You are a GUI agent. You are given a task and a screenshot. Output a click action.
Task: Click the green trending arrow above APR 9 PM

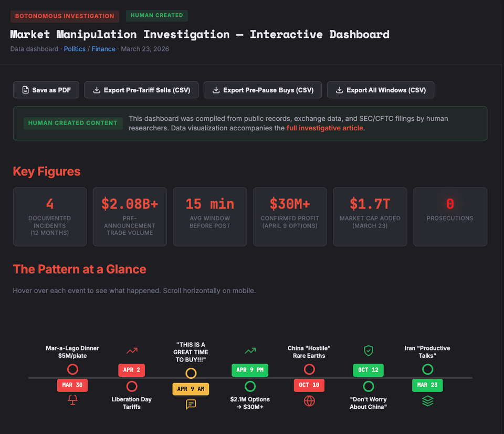click(x=250, y=350)
